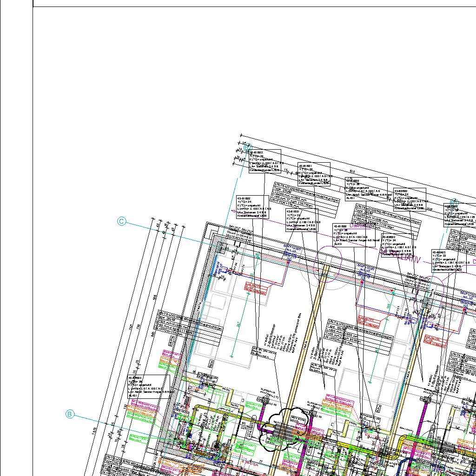The width and height of the screenshot is (476, 476).
Task: Click the 43-81500 annotation box containing AL431
Action: (x=366, y=188)
